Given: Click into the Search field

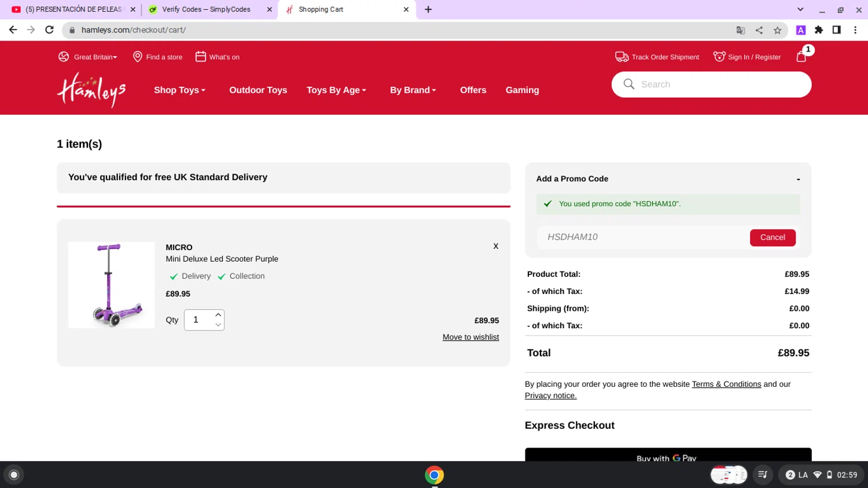Looking at the screenshot, I should point(711,85).
